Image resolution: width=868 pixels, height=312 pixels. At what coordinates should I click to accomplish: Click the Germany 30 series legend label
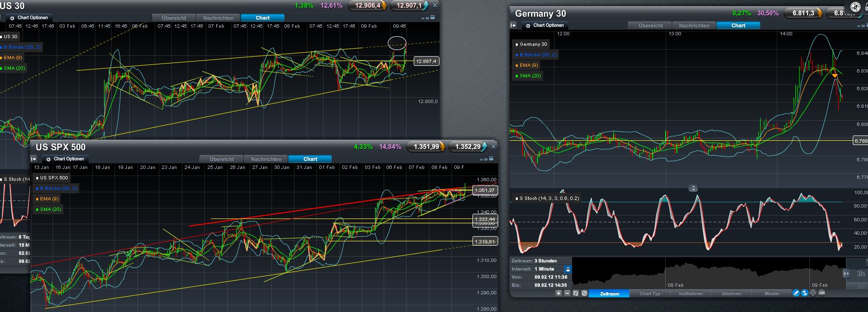531,44
